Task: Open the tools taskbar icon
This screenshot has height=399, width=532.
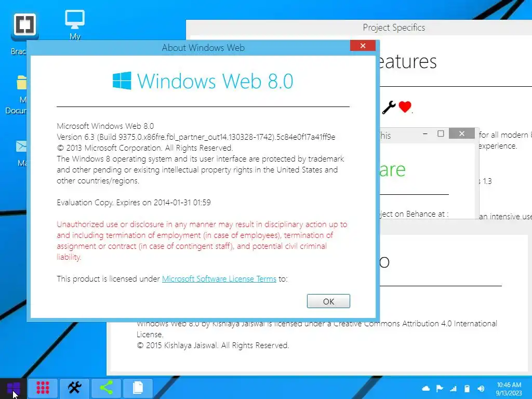Action: [x=75, y=388]
